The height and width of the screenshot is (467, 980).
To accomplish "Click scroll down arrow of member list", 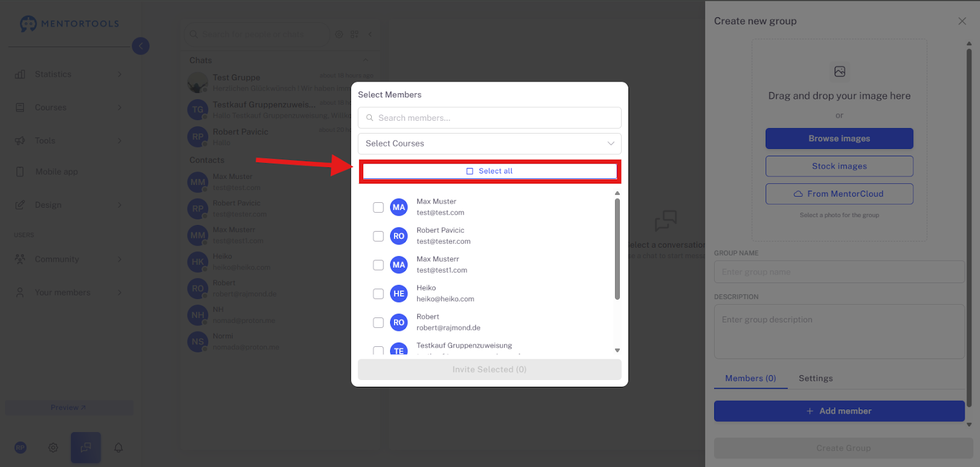I will tap(617, 351).
